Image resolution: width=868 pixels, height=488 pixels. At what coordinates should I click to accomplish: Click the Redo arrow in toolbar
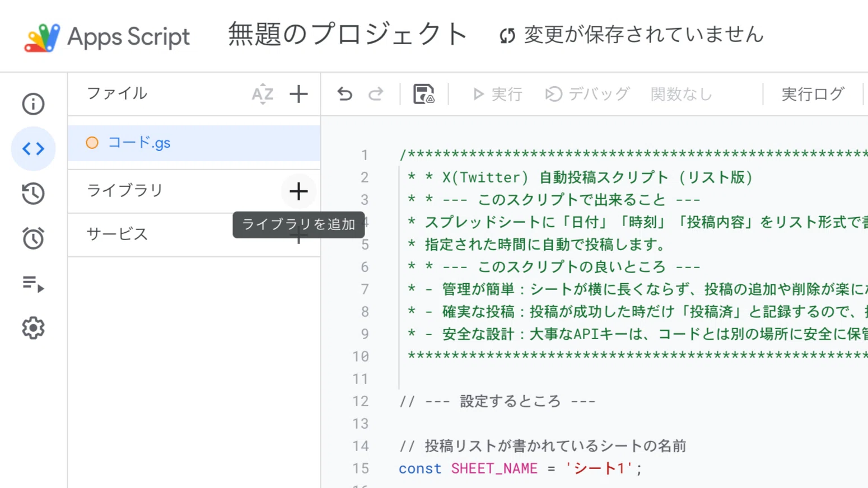(376, 94)
